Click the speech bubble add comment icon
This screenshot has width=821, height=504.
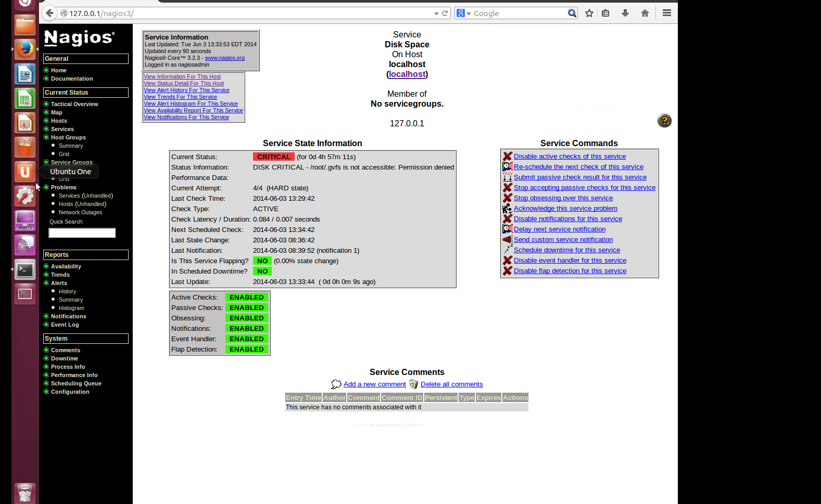(336, 384)
